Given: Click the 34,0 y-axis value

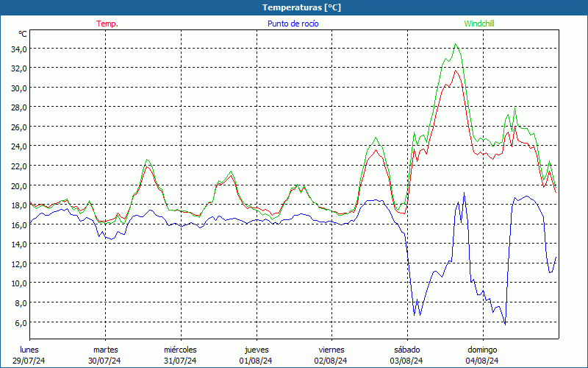Looking at the screenshot, I should coord(18,49).
